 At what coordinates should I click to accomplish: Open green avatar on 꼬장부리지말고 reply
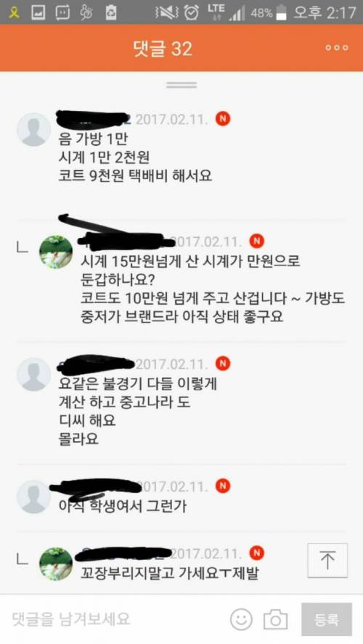point(55,563)
